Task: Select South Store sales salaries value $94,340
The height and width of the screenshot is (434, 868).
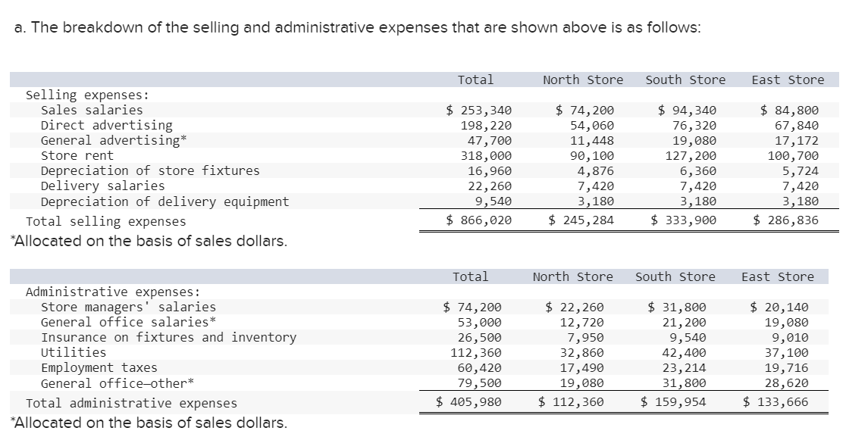Action: (x=686, y=110)
